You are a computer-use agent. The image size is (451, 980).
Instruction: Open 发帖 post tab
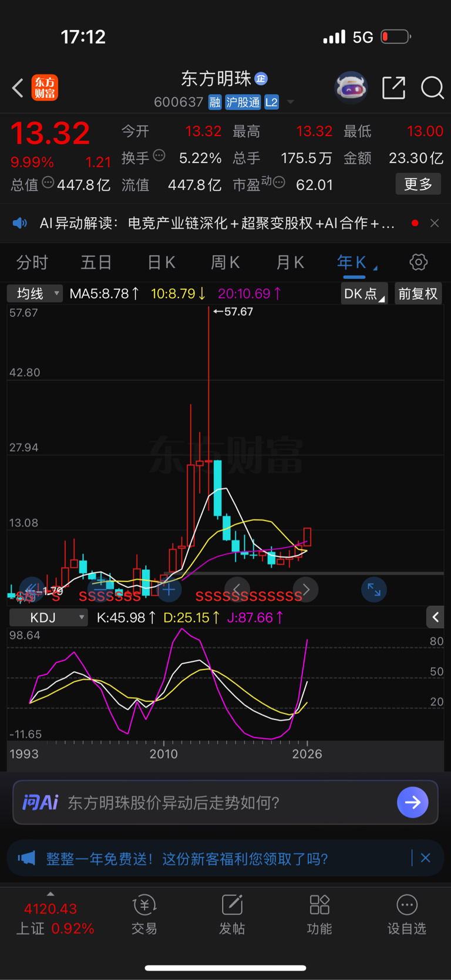pos(232,914)
